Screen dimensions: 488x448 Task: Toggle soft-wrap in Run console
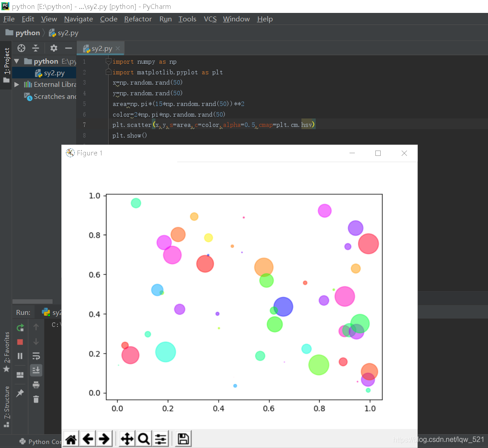[36, 356]
